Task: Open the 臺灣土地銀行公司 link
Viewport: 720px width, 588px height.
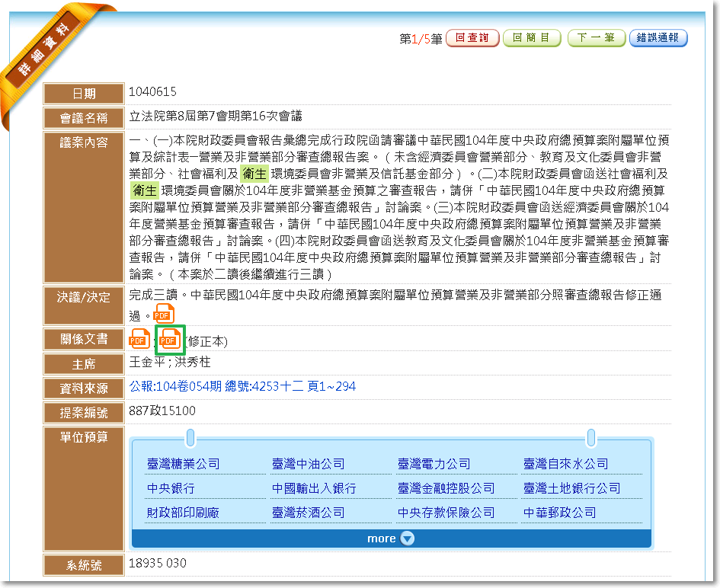Action: [x=571, y=488]
